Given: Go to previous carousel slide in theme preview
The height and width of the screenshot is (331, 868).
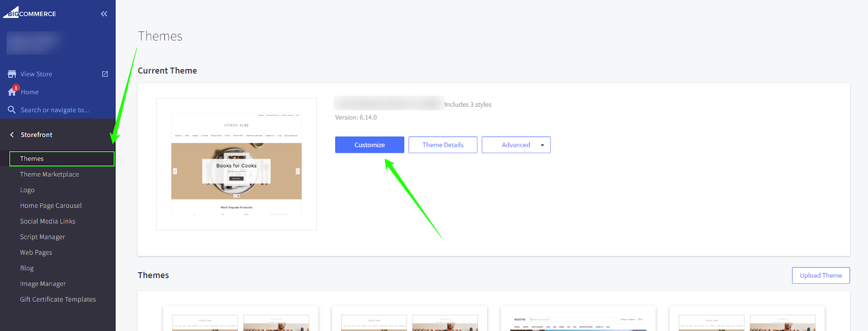Looking at the screenshot, I should 175,171.
